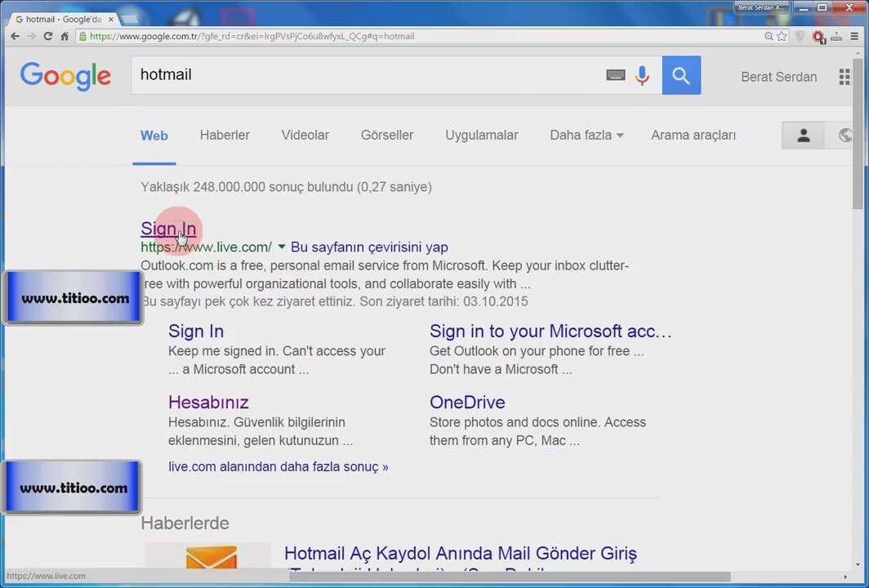Image resolution: width=869 pixels, height=588 pixels.
Task: Open the Sign In sitelink
Action: coord(196,332)
